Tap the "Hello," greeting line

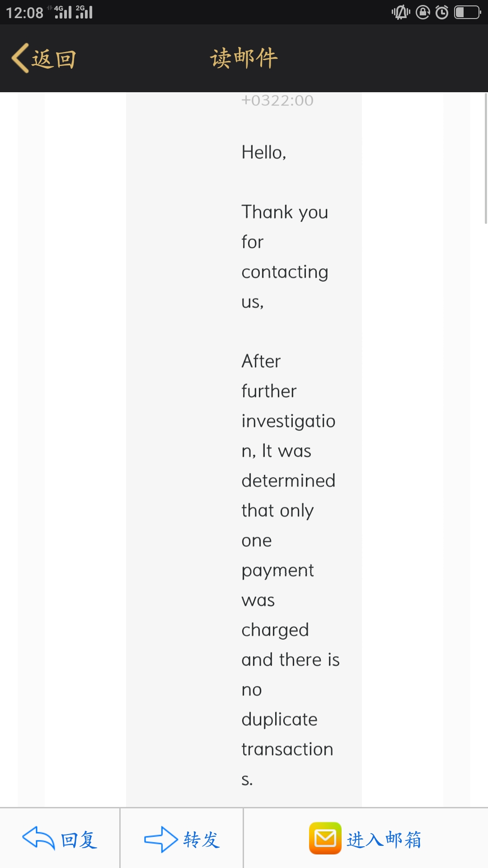(264, 152)
